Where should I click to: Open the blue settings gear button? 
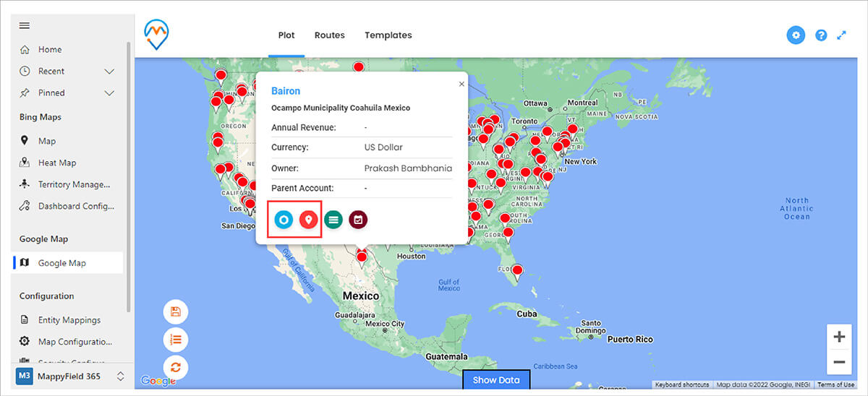pos(796,35)
